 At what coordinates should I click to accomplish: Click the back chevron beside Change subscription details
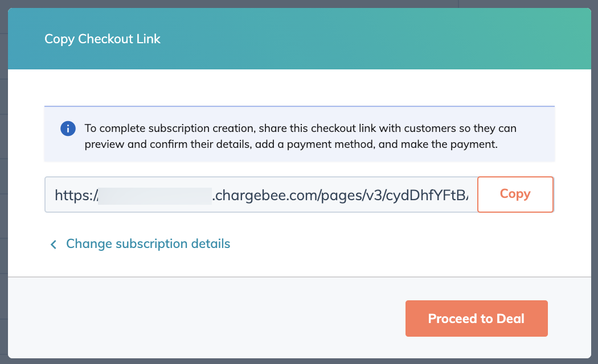(x=54, y=245)
